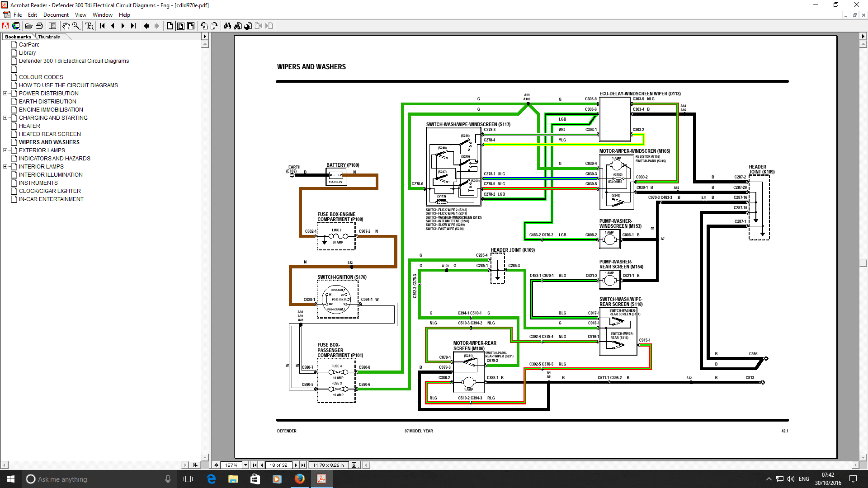This screenshot has width=868, height=488.
Task: Open COLOUR CODES bookmark
Action: coord(41,77)
